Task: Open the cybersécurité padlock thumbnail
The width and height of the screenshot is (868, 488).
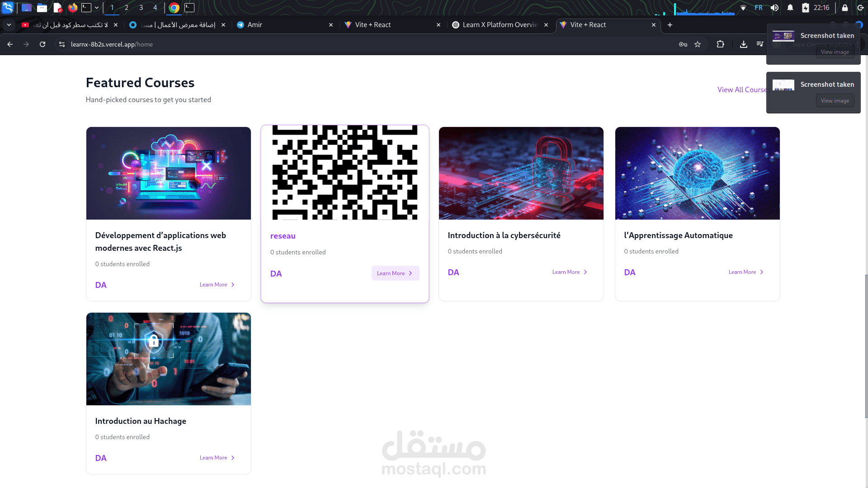Action: (521, 173)
